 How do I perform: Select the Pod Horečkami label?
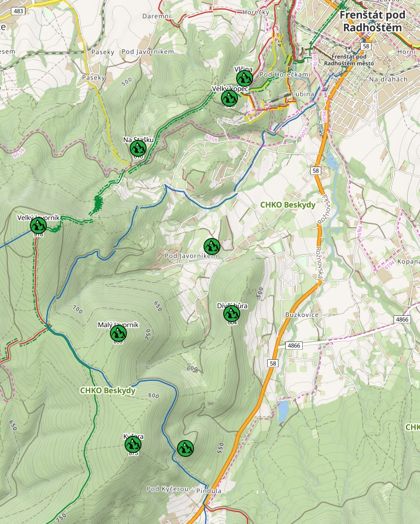point(285,75)
